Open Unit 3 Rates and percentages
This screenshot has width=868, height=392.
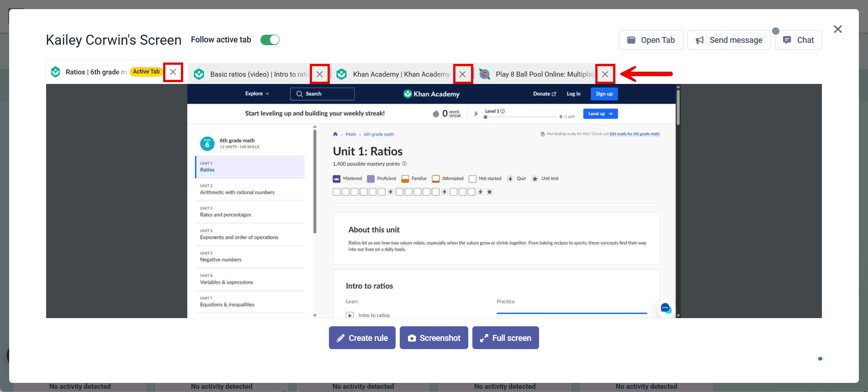(250, 212)
